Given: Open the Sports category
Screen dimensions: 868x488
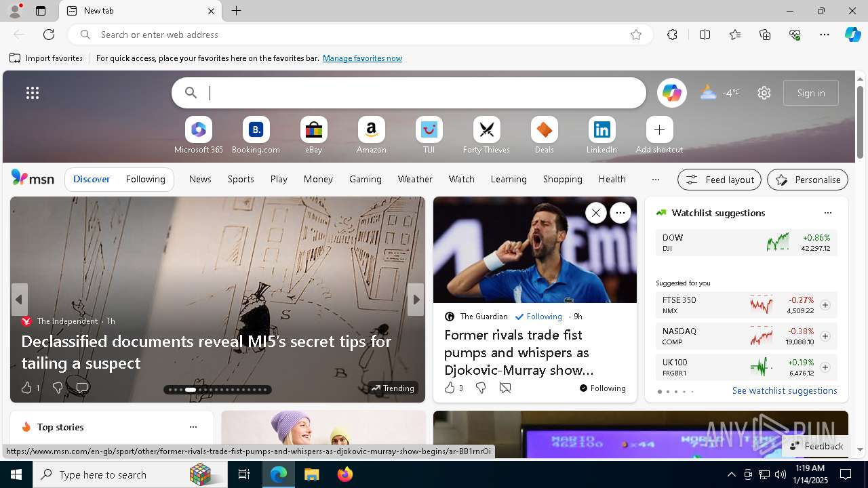Looking at the screenshot, I should [241, 180].
